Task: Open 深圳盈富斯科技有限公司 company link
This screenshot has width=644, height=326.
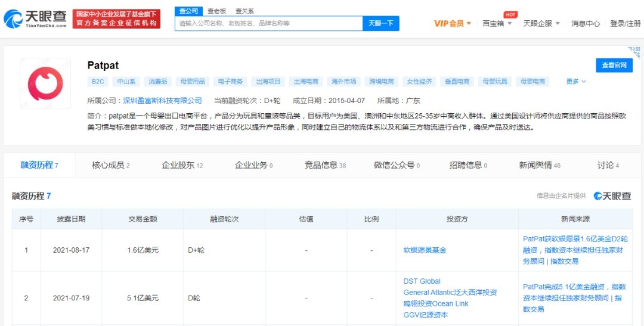Action: [163, 101]
